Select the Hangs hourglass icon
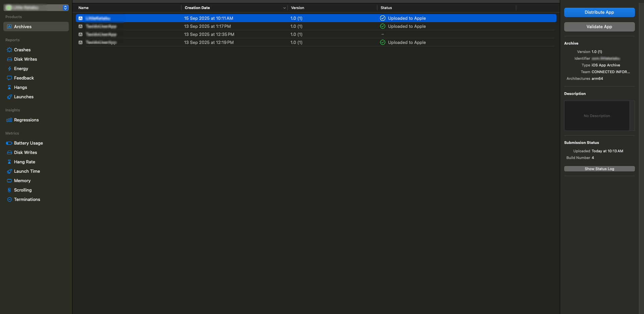 (9, 88)
